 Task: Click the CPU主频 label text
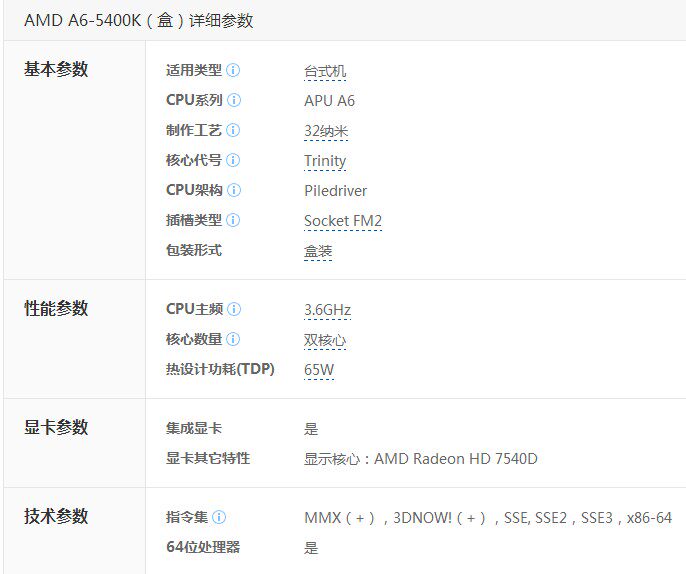(195, 309)
